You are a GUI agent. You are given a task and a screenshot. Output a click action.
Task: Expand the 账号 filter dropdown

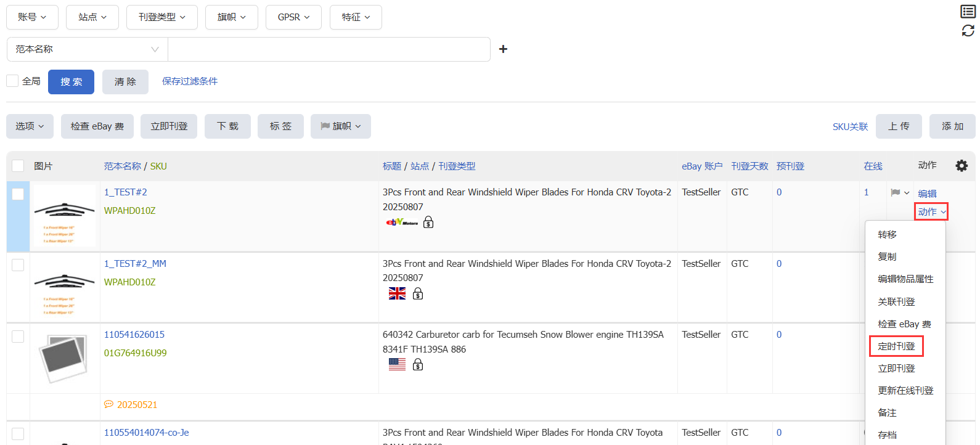tap(32, 17)
